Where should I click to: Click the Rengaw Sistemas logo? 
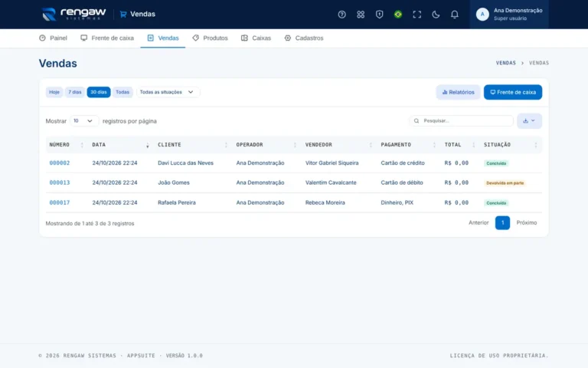point(73,15)
